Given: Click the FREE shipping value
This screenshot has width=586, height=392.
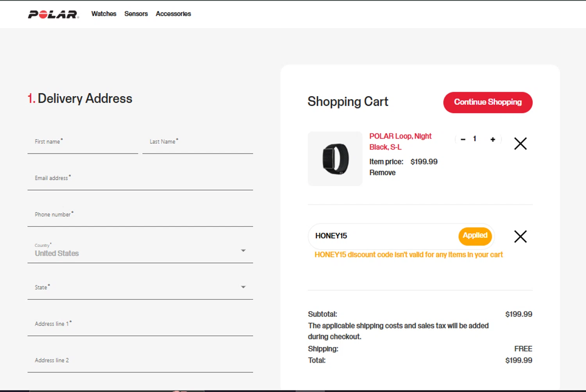Looking at the screenshot, I should pyautogui.click(x=523, y=349).
